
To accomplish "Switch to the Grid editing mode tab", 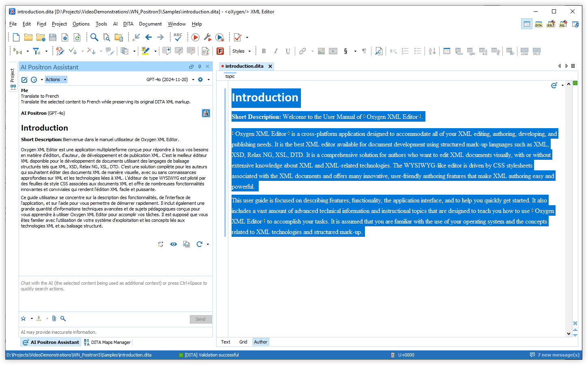I will click(243, 342).
